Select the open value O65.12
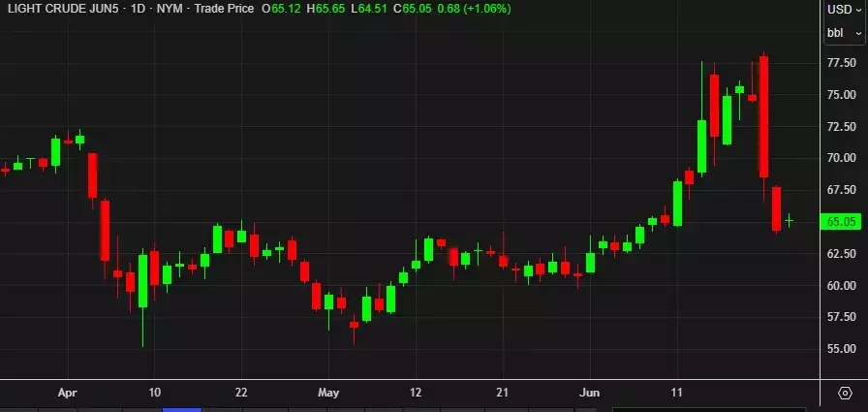The height and width of the screenshot is (412, 868). (x=282, y=9)
